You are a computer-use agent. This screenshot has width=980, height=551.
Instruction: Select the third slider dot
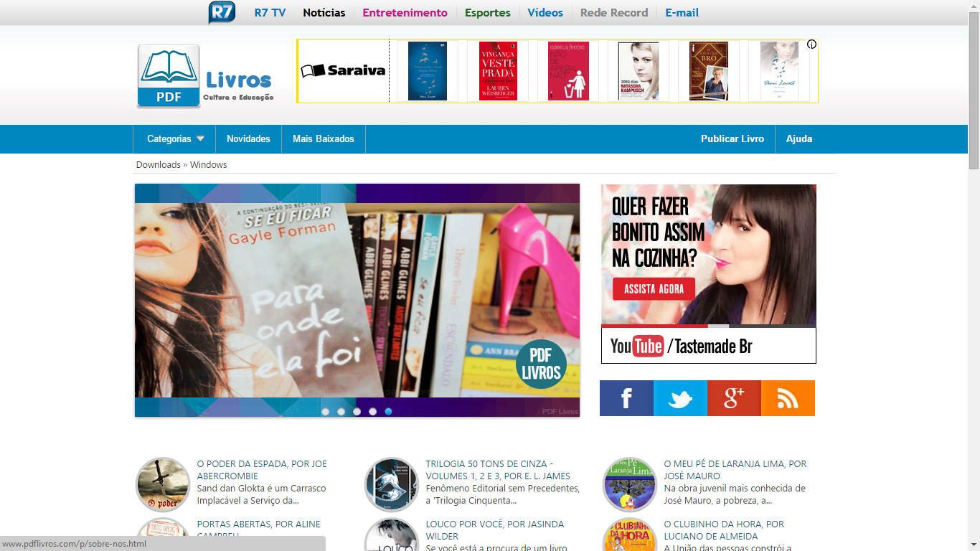(x=357, y=412)
